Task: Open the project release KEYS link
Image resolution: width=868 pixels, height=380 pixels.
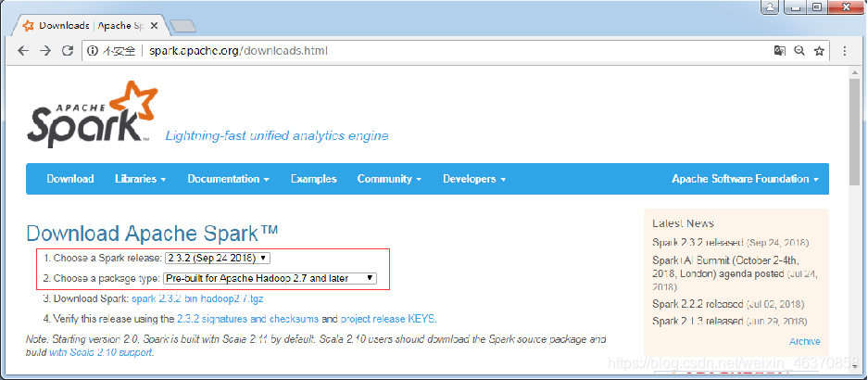Action: pos(387,319)
